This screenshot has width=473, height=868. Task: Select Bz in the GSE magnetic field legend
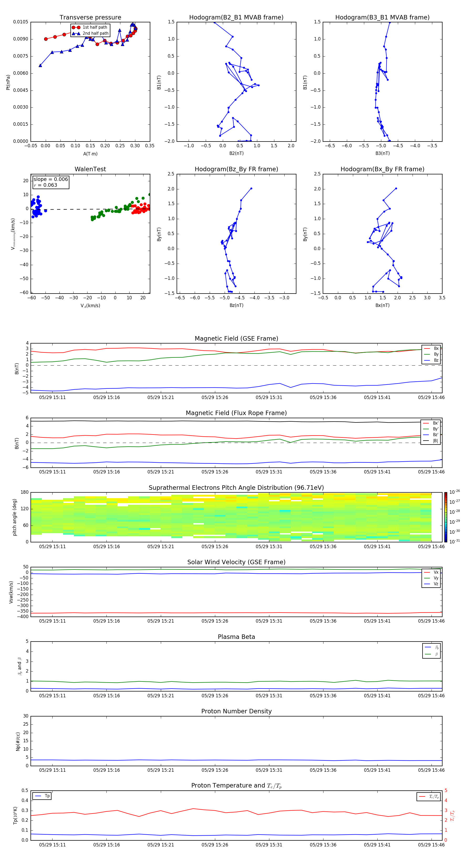point(431,360)
